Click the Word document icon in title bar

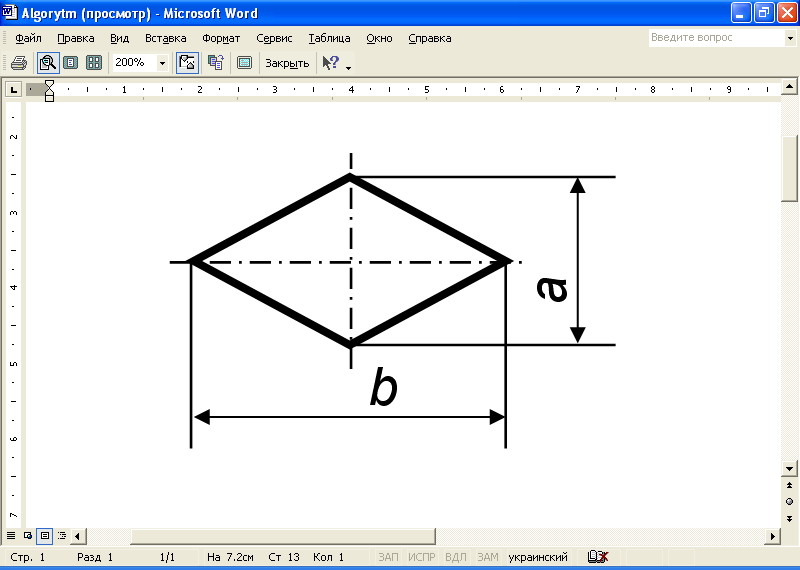pyautogui.click(x=10, y=12)
